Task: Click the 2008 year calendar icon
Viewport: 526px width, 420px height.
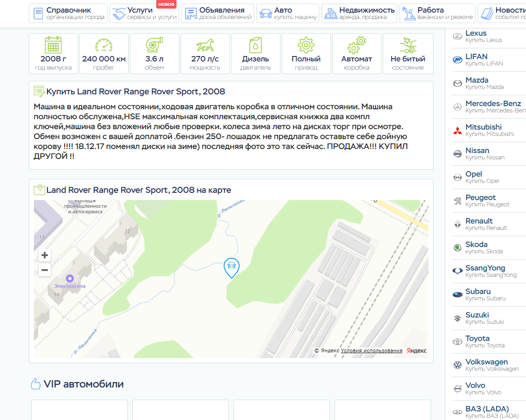Action: [53, 45]
